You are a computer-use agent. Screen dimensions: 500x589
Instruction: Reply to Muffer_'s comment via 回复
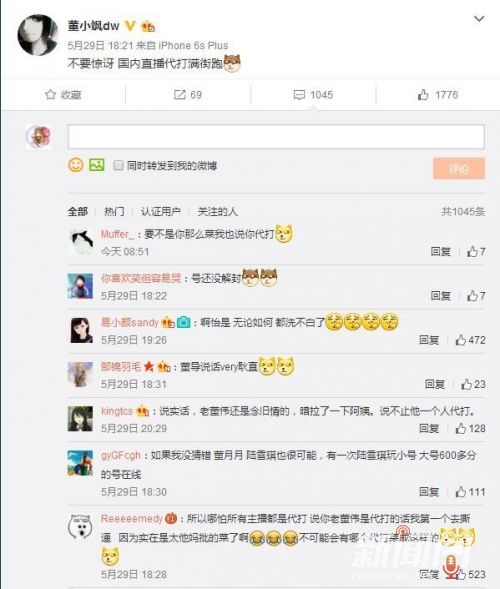tap(441, 251)
